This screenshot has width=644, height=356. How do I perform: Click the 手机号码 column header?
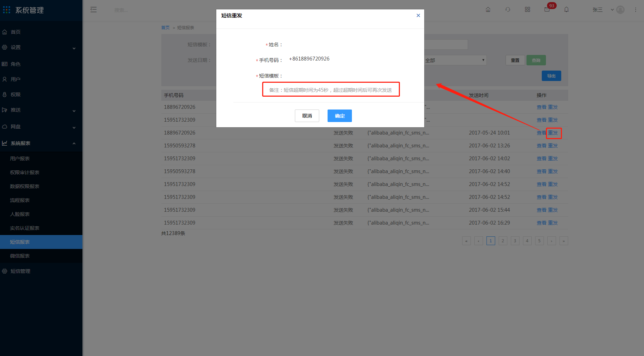point(174,95)
